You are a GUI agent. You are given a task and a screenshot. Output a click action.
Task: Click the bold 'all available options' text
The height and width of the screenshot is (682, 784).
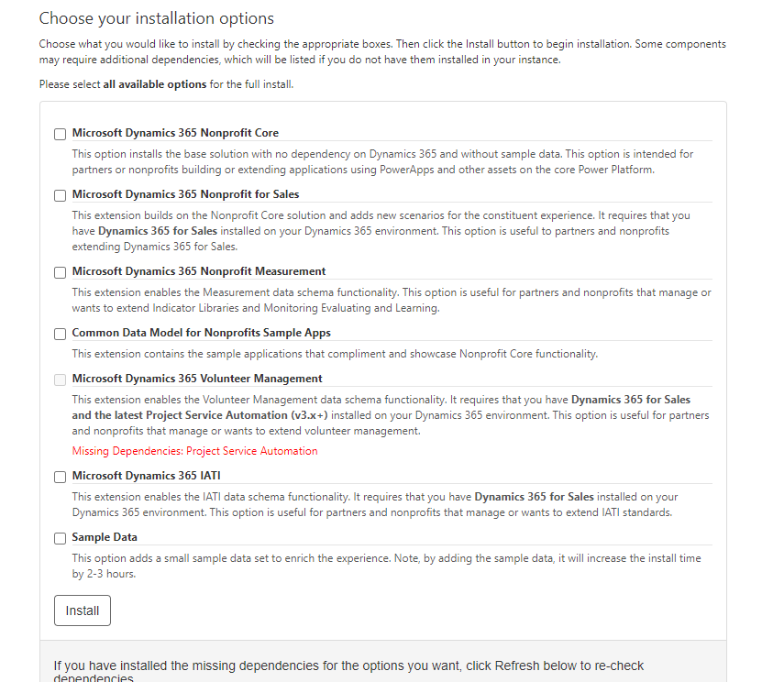tap(154, 84)
